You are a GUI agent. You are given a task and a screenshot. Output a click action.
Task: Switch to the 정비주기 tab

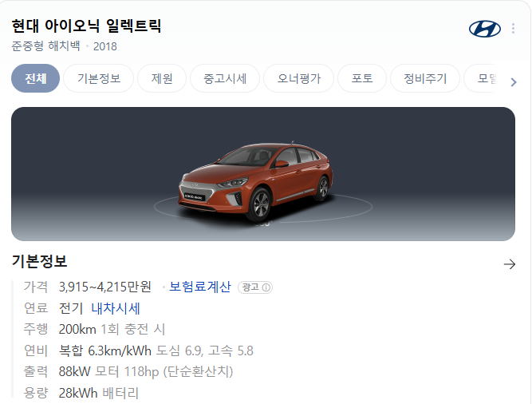[x=425, y=78]
